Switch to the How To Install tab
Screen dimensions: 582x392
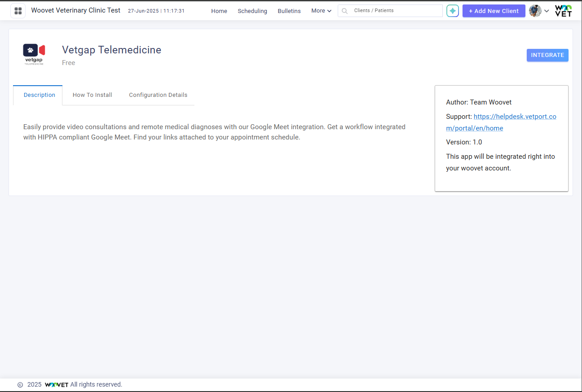(93, 95)
